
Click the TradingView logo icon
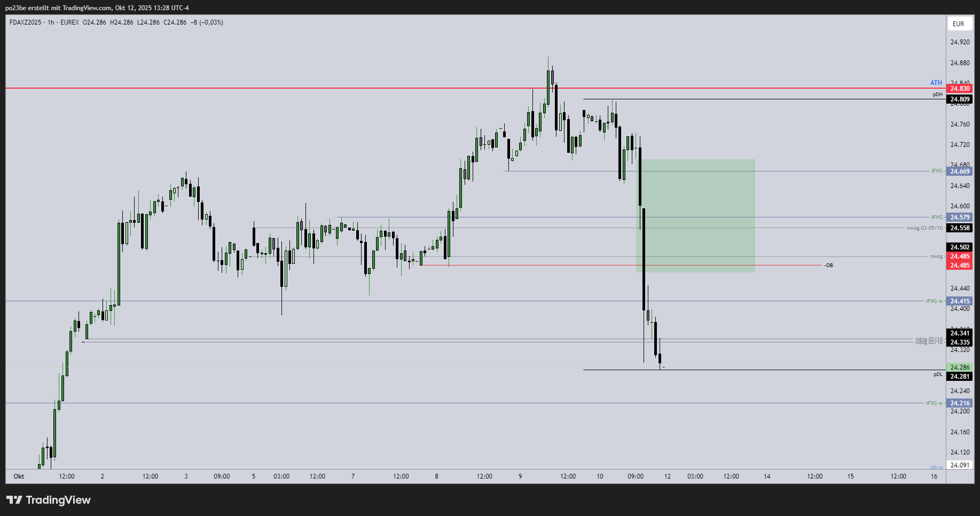tap(14, 500)
